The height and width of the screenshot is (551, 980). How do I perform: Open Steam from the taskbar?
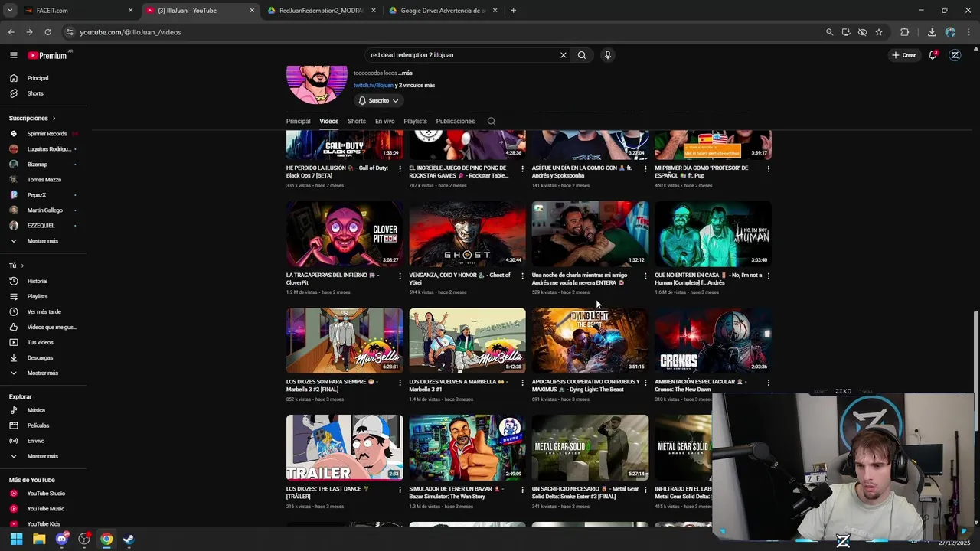point(129,540)
